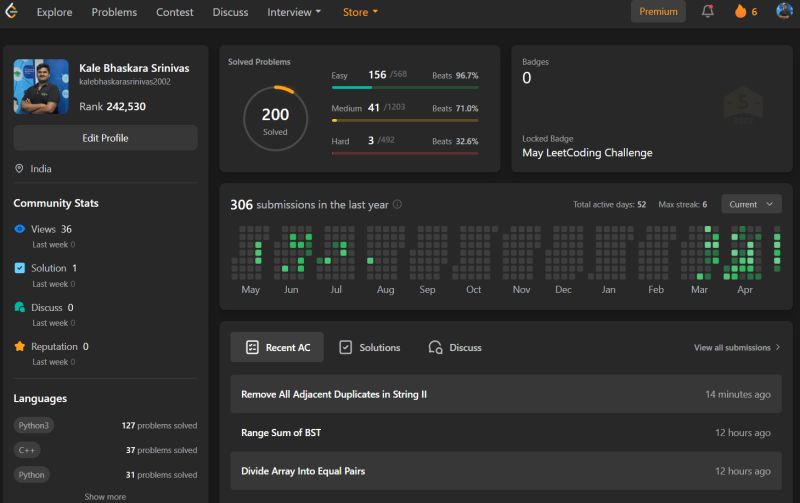This screenshot has width=800, height=503.
Task: Click the Discuss tab bubble icon
Action: (435, 347)
